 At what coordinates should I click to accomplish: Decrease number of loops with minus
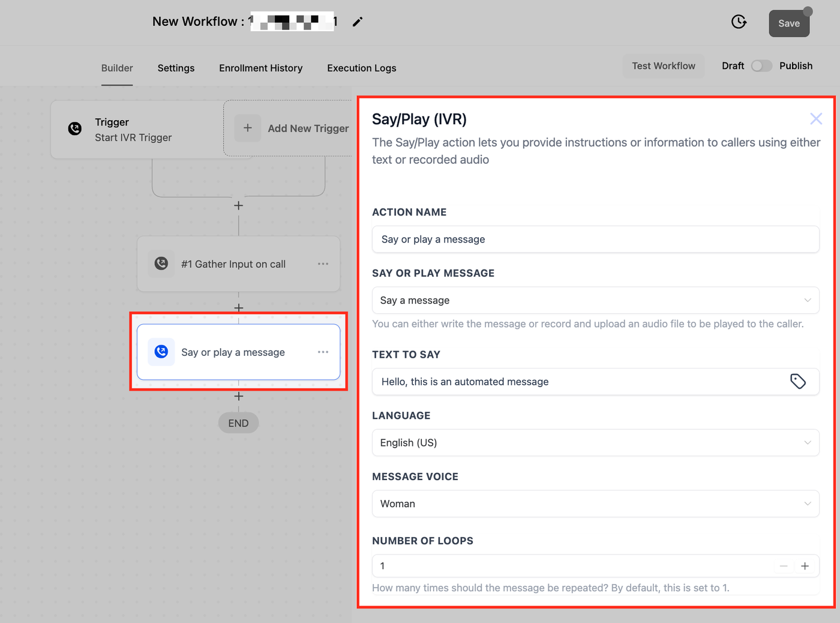pos(784,566)
